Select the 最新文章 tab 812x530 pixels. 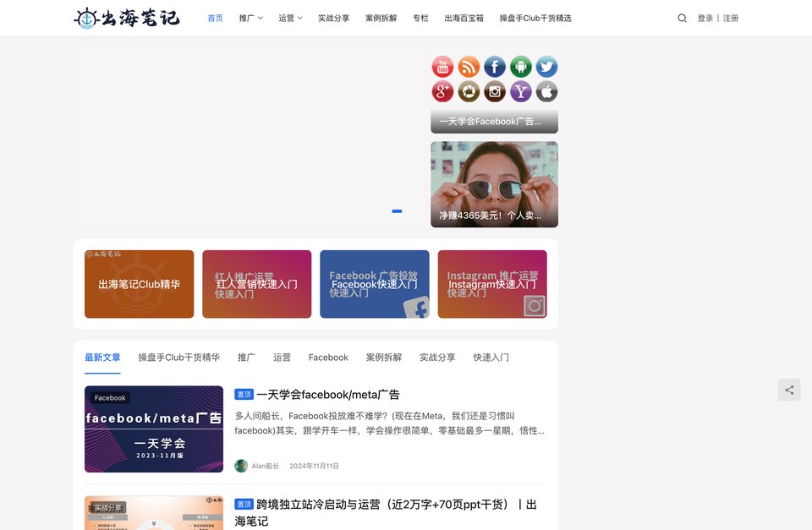click(x=102, y=357)
